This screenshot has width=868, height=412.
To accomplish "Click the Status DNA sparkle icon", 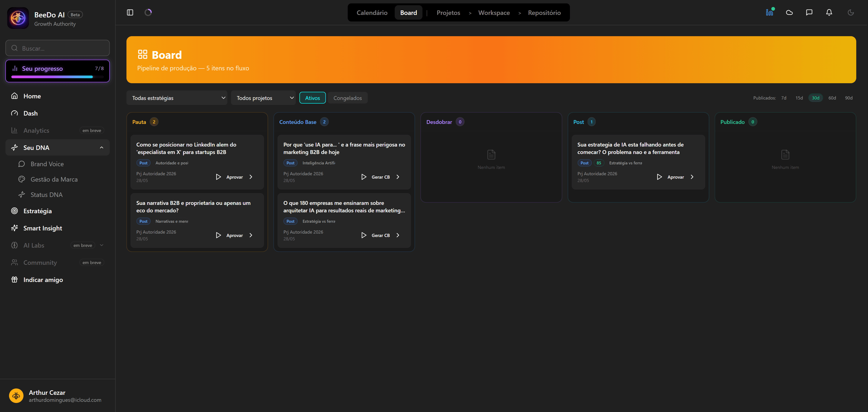I will pyautogui.click(x=21, y=194).
